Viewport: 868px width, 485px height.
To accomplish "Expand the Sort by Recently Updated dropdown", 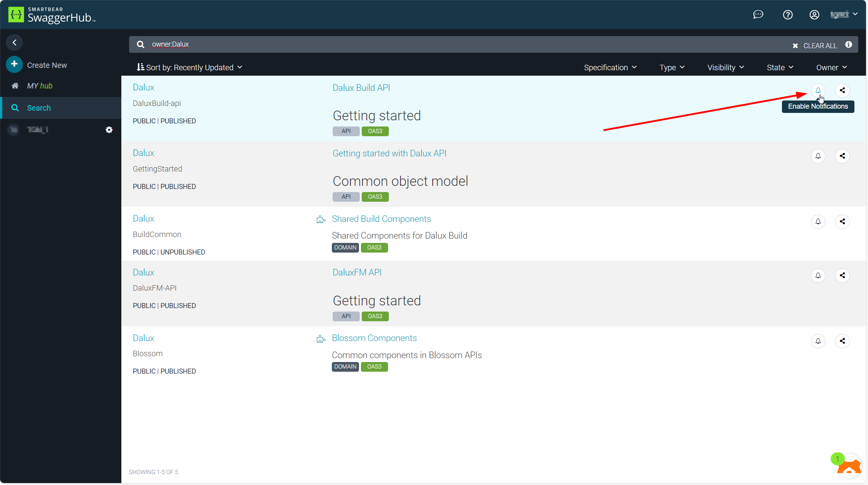I will tap(190, 68).
